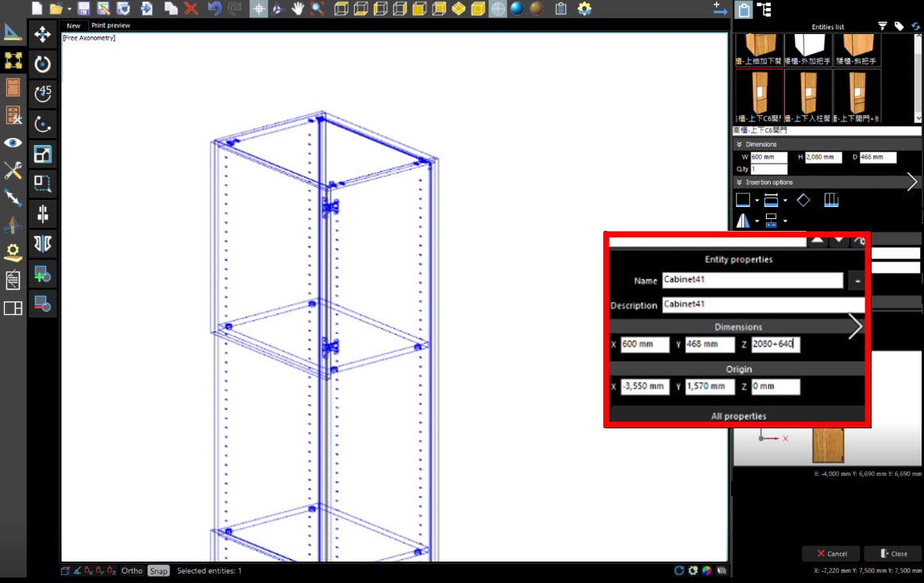Select the move tool with four arrows
Image resolution: width=924 pixels, height=583 pixels.
[43, 35]
